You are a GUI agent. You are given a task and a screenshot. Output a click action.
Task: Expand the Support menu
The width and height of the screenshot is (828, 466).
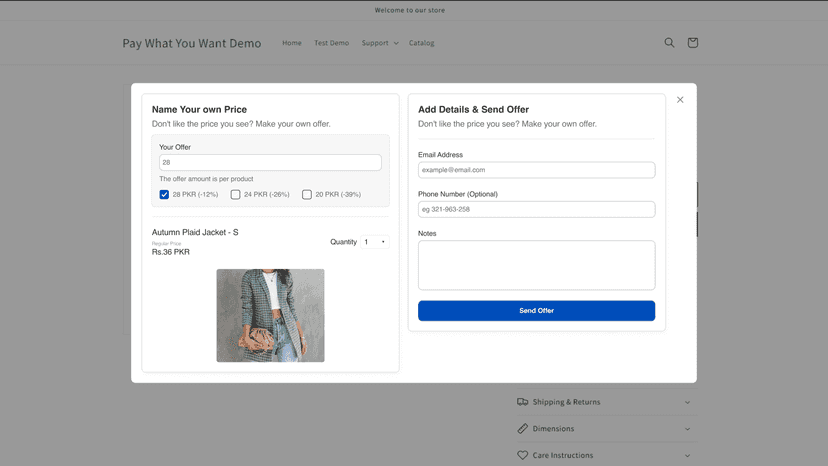(x=380, y=43)
